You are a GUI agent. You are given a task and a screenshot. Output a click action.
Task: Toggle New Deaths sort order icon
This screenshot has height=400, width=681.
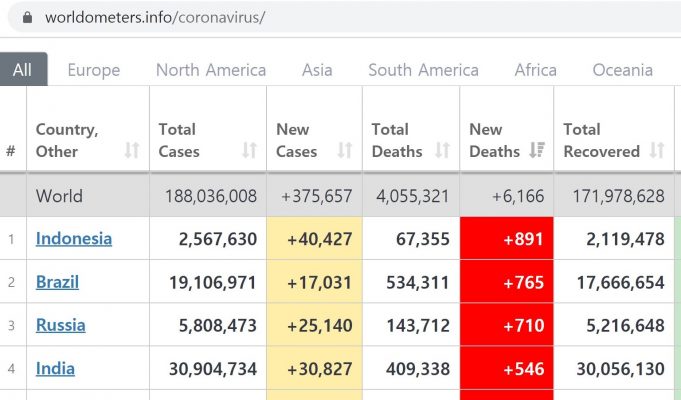click(537, 151)
